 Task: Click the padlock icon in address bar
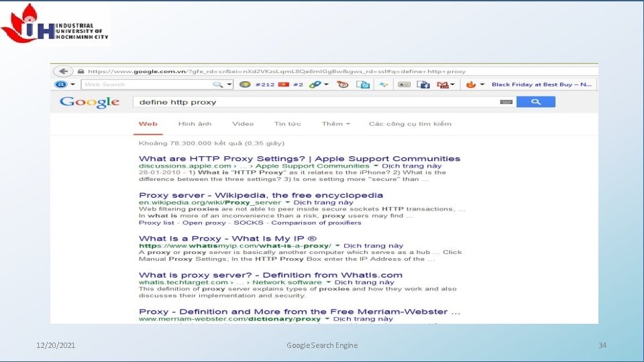coord(81,72)
